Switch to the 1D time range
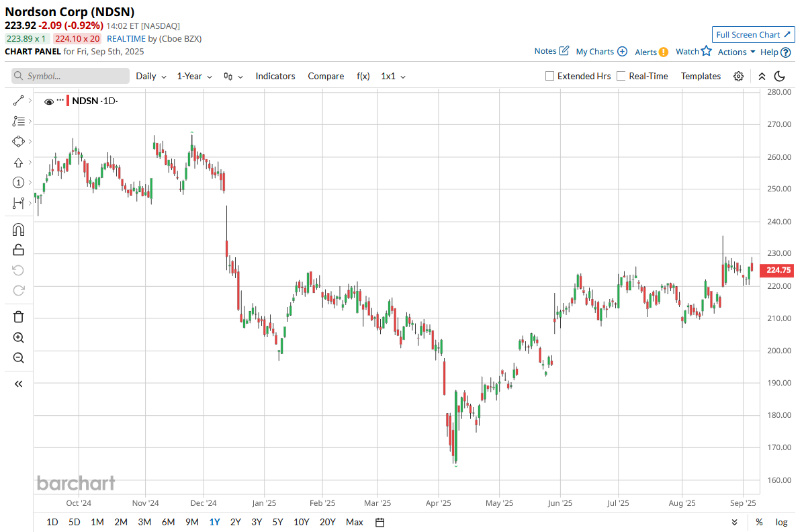The height and width of the screenshot is (532, 806). [52, 523]
